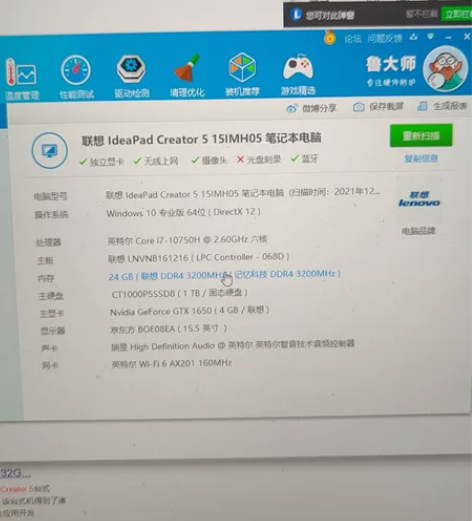Minimize the 鲁大师 window
Image resolution: width=472 pixels, height=521 pixels.
click(448, 37)
